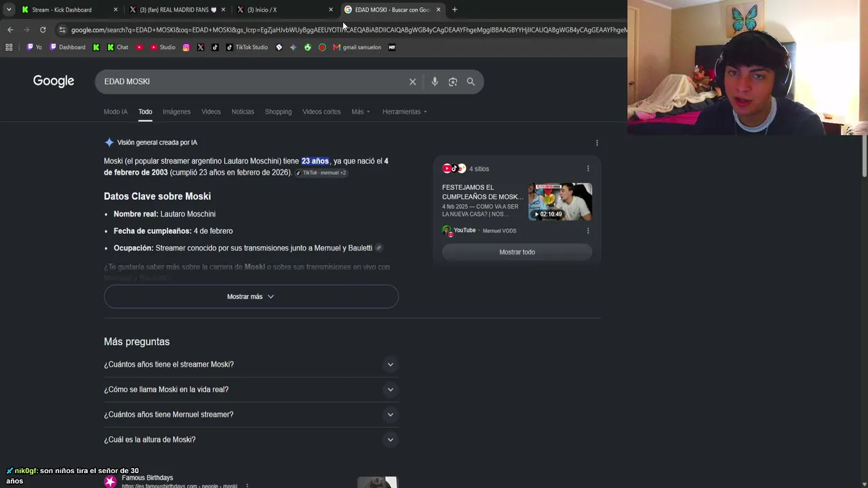Start voice search with the microphone icon
Viewport: 868px width, 488px height.
tap(435, 82)
